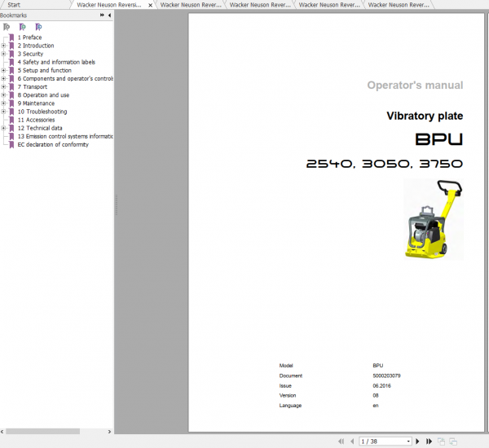489x448 pixels.
Task: Open the 7 Transport bookmark
Action: click(33, 86)
